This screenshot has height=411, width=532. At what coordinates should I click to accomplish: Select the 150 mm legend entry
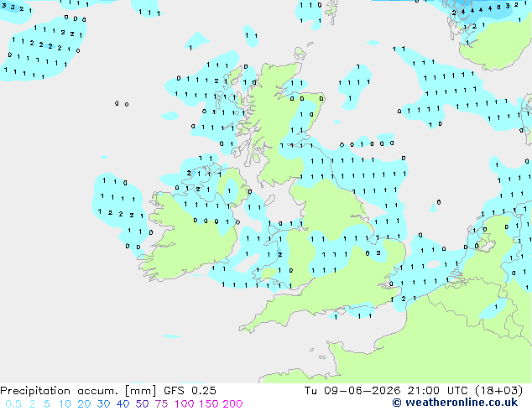point(209,404)
